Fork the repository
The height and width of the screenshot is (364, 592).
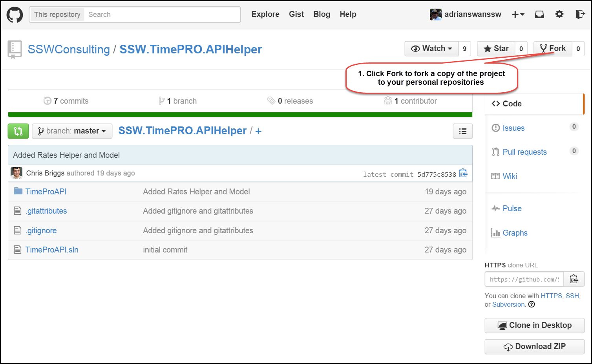[x=553, y=49]
